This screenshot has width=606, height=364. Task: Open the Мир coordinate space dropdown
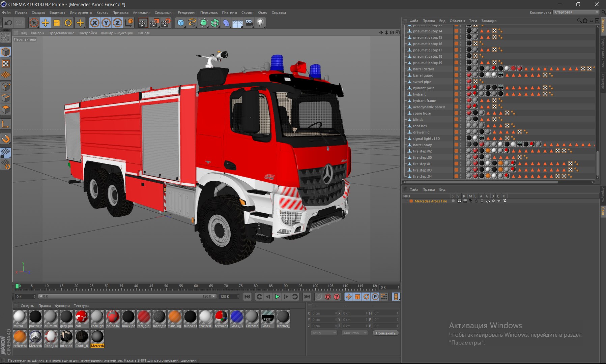point(324,333)
